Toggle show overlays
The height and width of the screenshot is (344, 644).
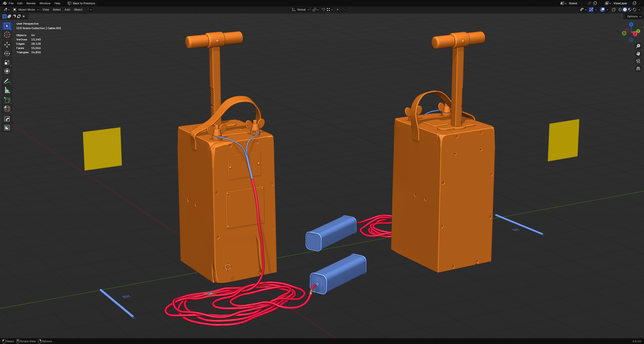point(602,10)
